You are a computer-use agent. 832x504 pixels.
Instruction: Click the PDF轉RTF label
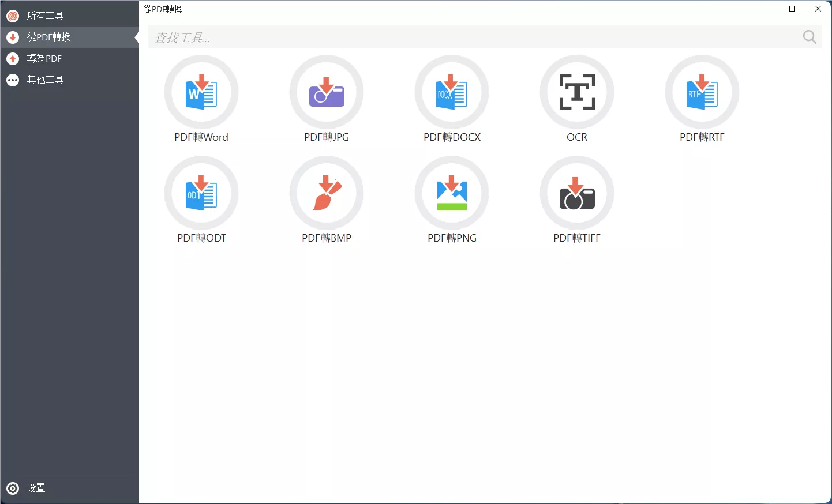[702, 137]
